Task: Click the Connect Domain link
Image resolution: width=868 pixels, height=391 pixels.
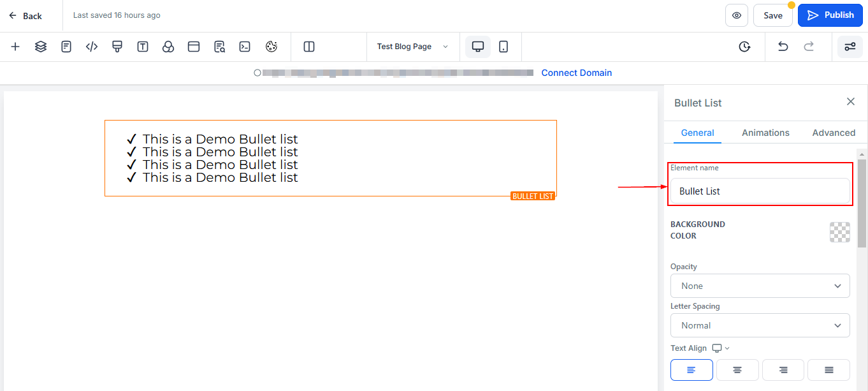Action: [576, 73]
